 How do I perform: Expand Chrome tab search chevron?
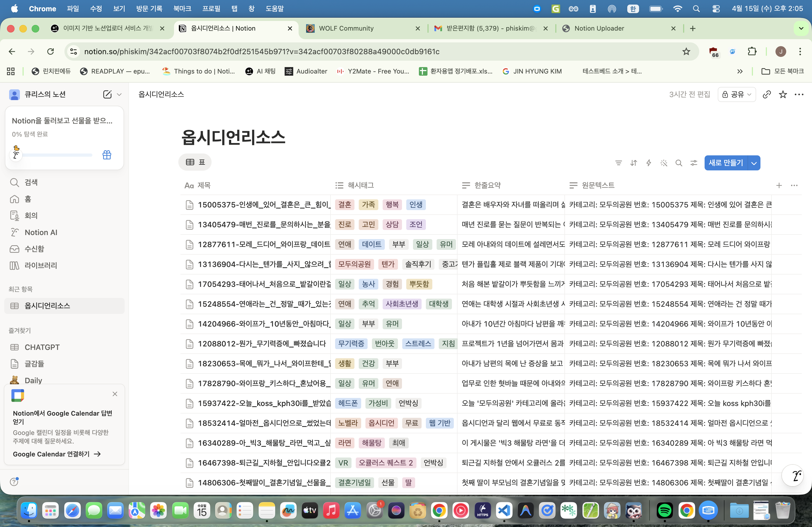point(801,28)
